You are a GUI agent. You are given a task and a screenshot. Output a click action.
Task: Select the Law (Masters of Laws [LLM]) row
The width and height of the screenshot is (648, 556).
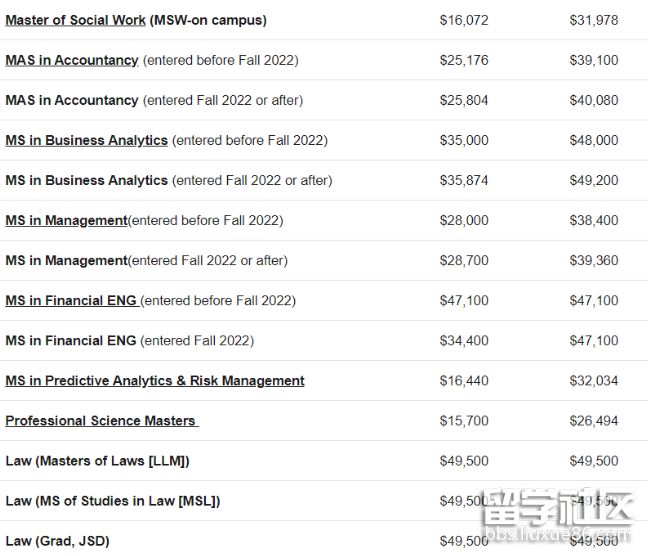[x=324, y=461]
